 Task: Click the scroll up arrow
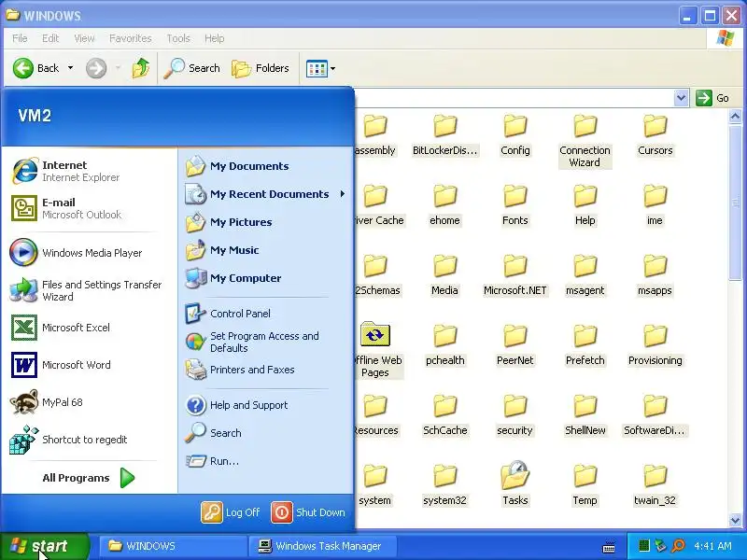click(735, 116)
